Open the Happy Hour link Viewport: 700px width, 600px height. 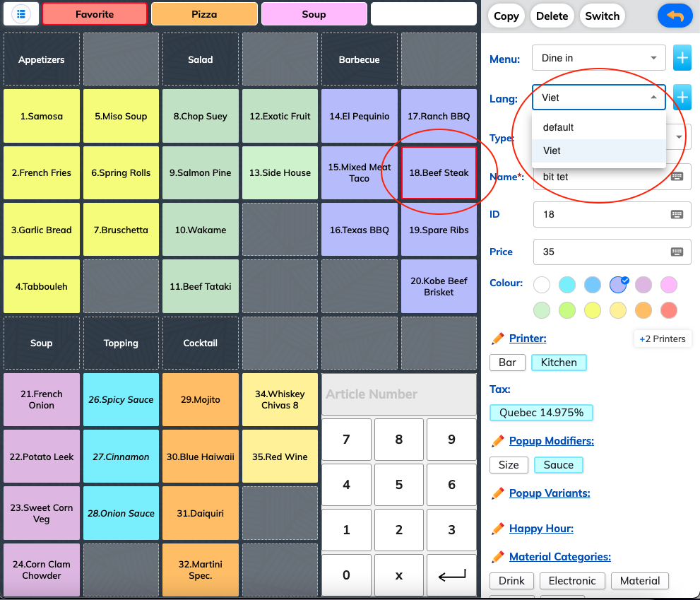pos(541,529)
